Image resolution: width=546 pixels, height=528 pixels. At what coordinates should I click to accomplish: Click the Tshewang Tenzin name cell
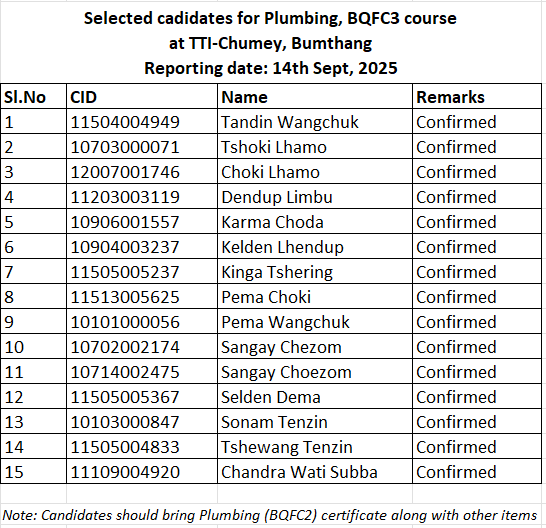315,447
